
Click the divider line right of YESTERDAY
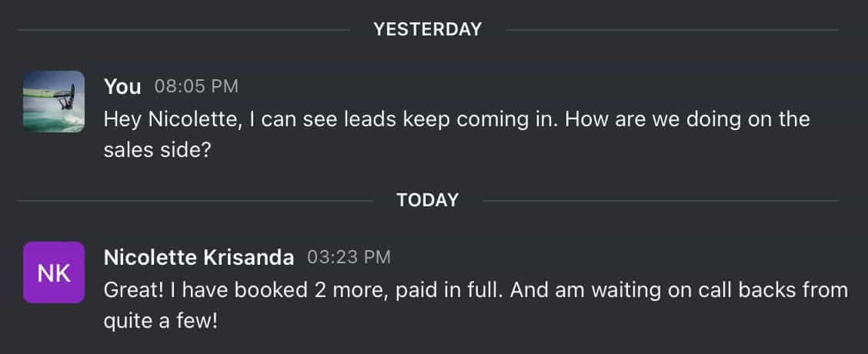coord(672,30)
